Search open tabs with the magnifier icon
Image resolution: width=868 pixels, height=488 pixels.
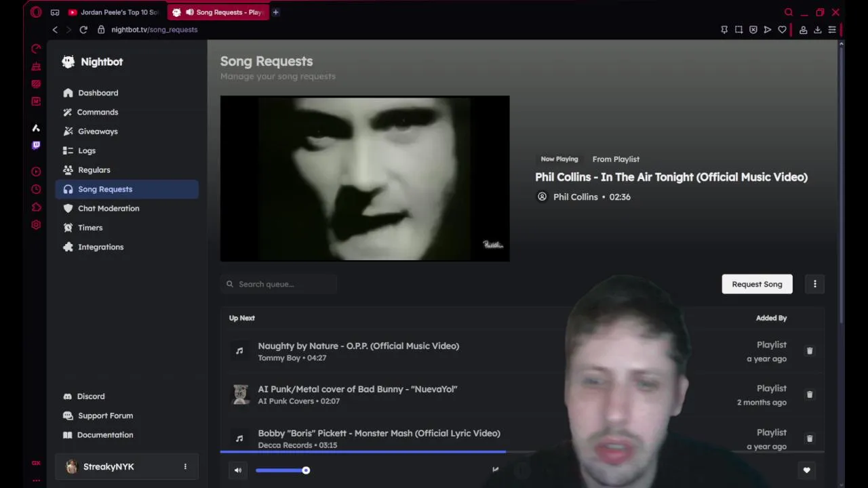pyautogui.click(x=788, y=12)
